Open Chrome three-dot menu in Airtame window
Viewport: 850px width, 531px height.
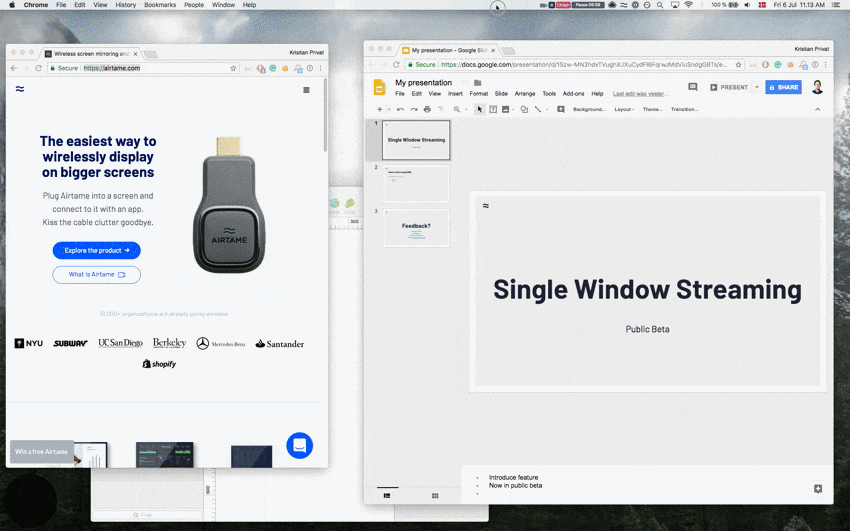tap(320, 68)
